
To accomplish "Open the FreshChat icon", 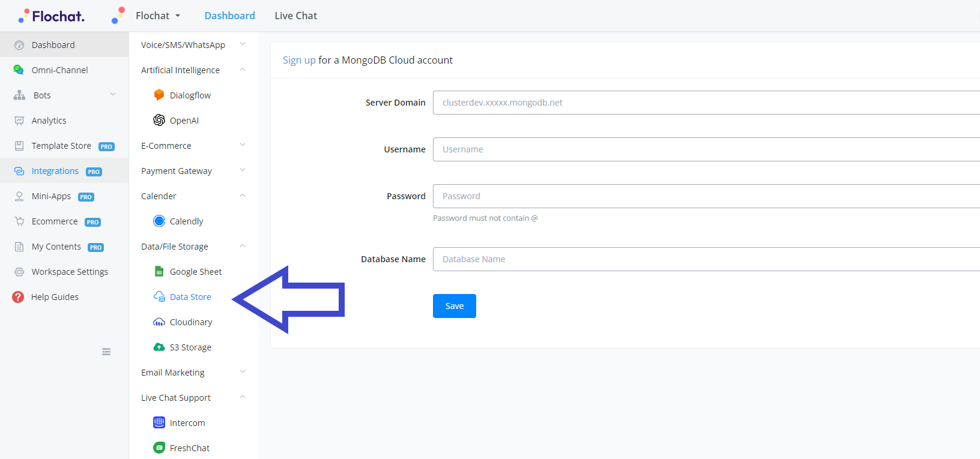I will click(x=159, y=448).
